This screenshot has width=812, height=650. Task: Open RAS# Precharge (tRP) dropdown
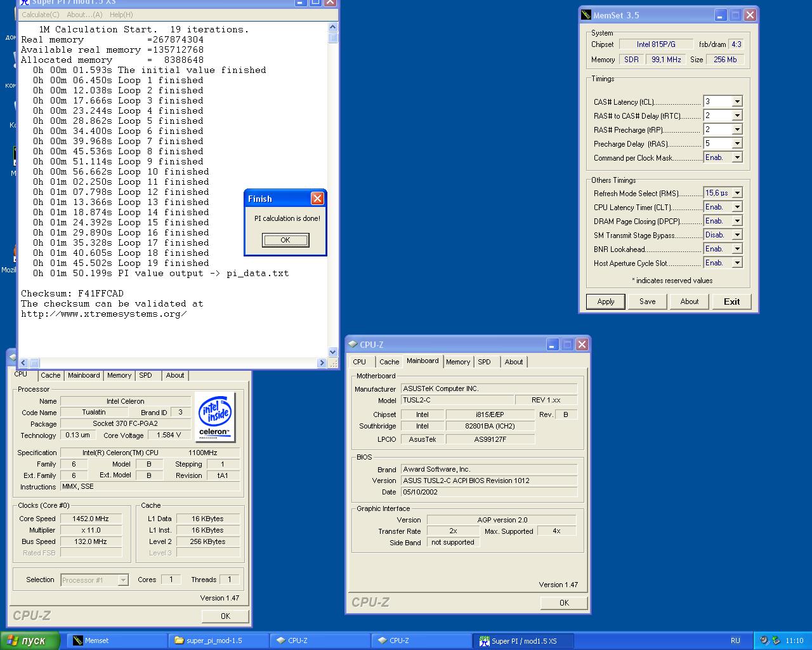(x=737, y=129)
